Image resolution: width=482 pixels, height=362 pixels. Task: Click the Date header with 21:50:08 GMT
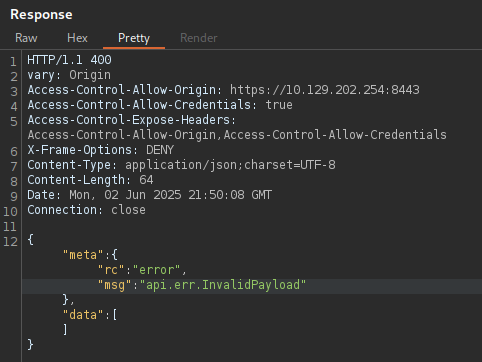(x=150, y=195)
